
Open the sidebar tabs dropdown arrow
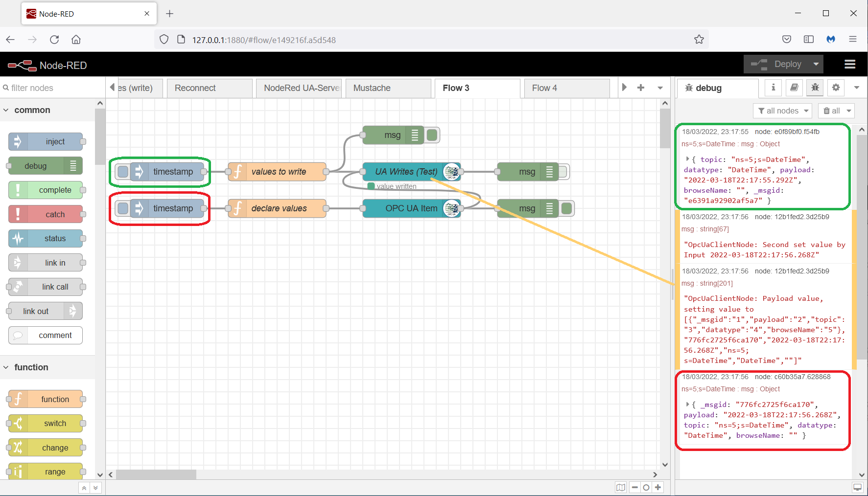click(x=856, y=88)
